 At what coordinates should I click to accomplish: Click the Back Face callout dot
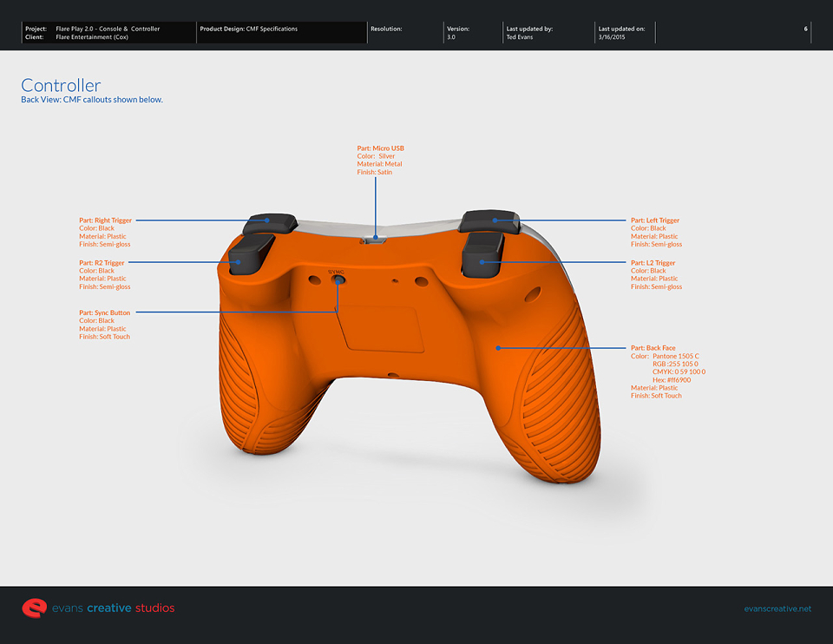click(498, 348)
